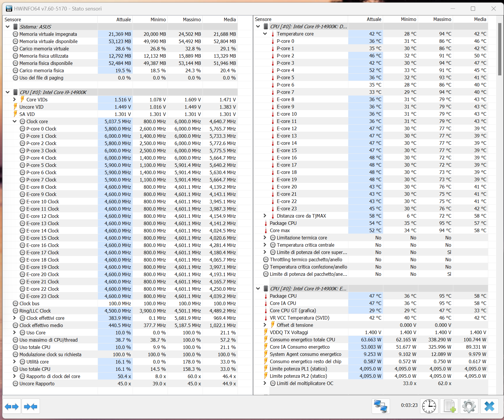Close sensors with the blue X icon
This screenshot has width=504, height=420.
(x=489, y=406)
